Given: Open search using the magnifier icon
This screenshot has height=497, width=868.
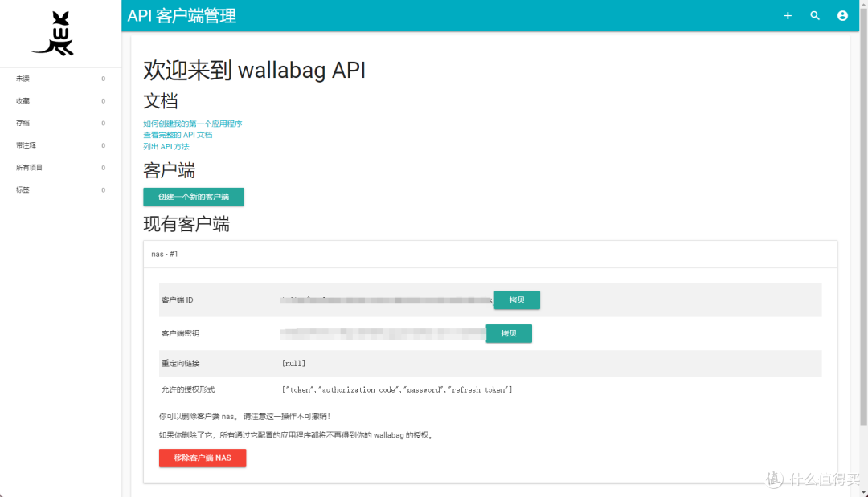Looking at the screenshot, I should point(815,15).
